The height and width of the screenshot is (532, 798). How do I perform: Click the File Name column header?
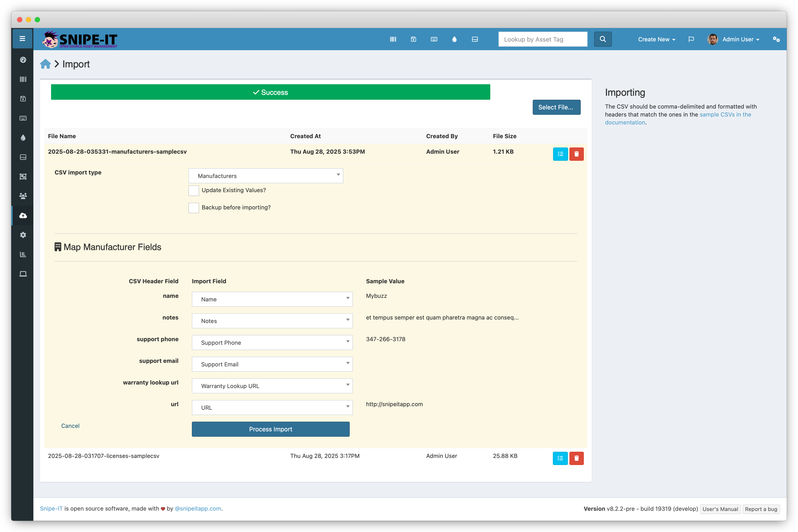click(62, 136)
